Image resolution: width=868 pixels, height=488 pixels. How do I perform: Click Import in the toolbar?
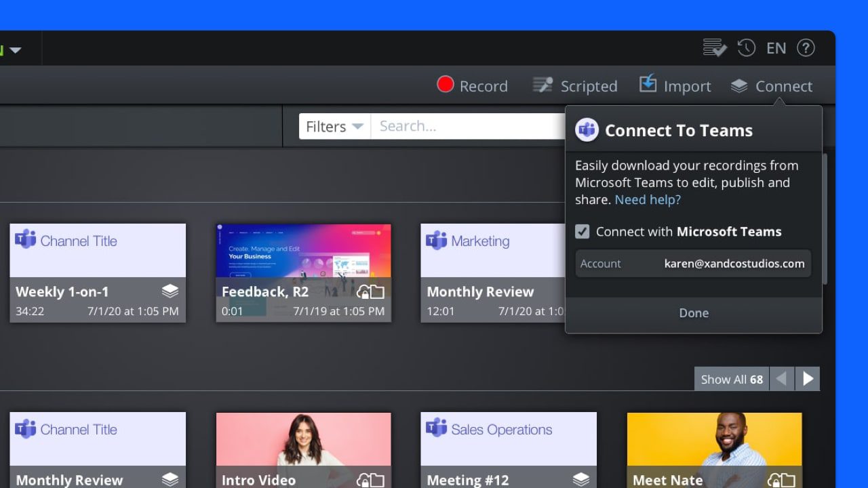675,85
